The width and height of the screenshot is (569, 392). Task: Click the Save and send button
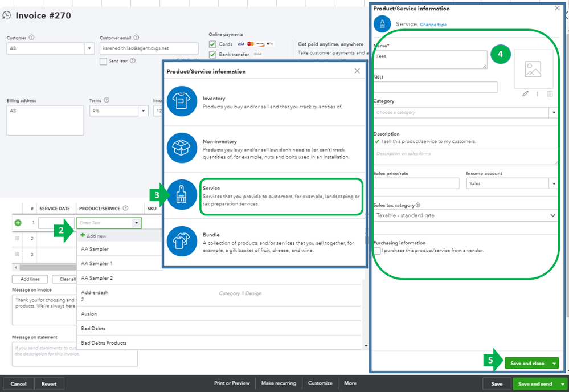535,383
